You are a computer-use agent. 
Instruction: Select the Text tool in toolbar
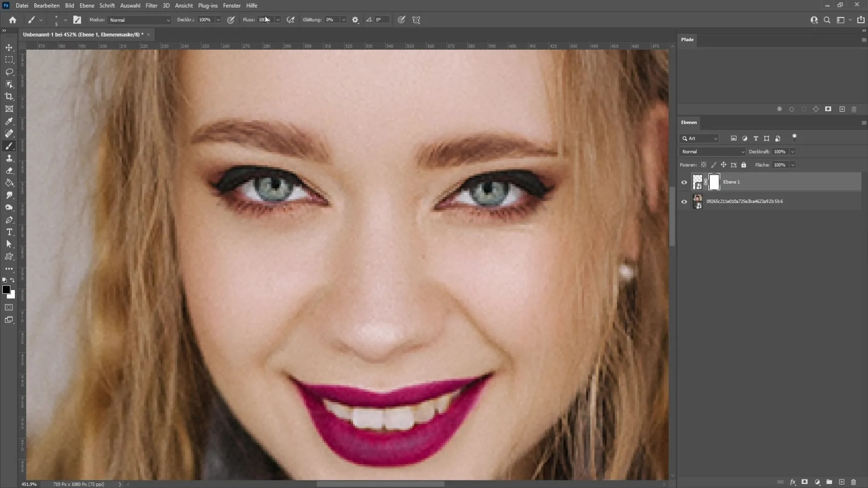pyautogui.click(x=9, y=232)
